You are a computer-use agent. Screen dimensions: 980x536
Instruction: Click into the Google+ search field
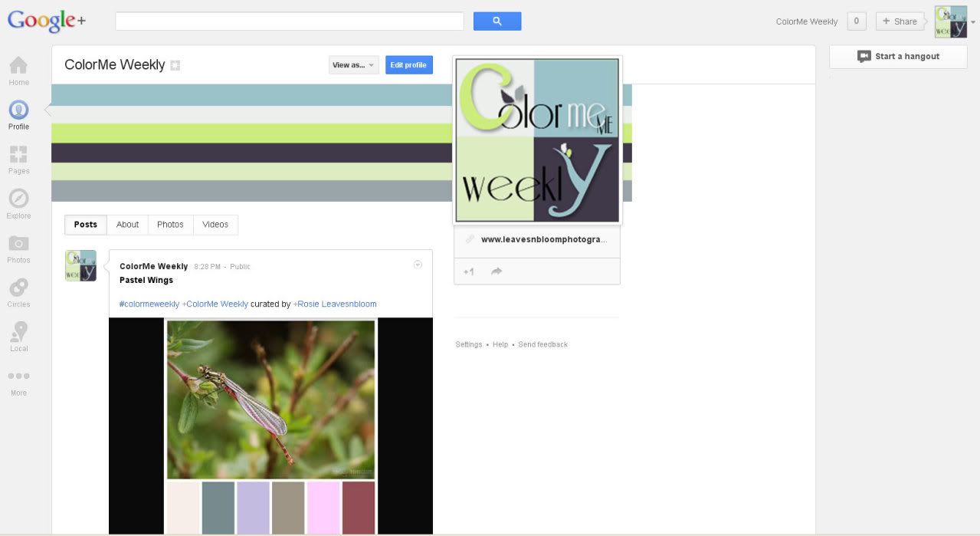point(290,21)
